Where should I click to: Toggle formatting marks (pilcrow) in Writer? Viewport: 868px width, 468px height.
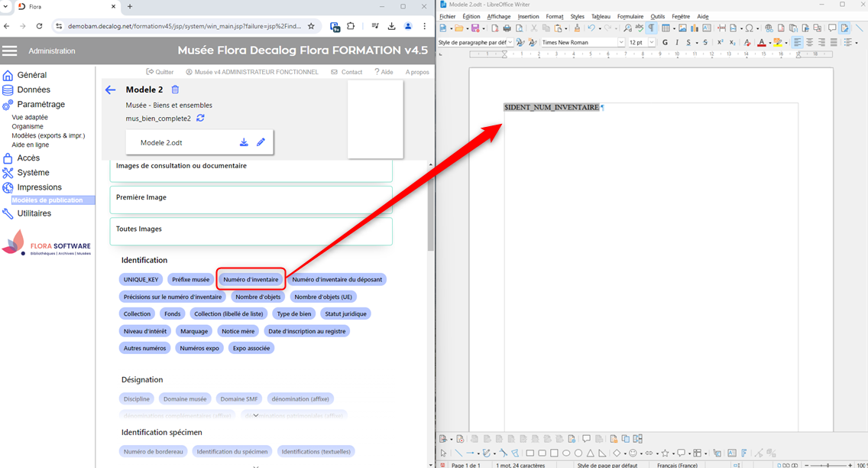651,28
